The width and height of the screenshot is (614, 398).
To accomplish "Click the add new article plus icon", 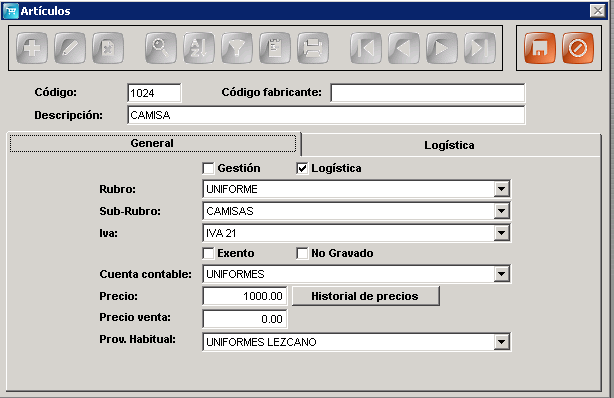I will [x=32, y=48].
